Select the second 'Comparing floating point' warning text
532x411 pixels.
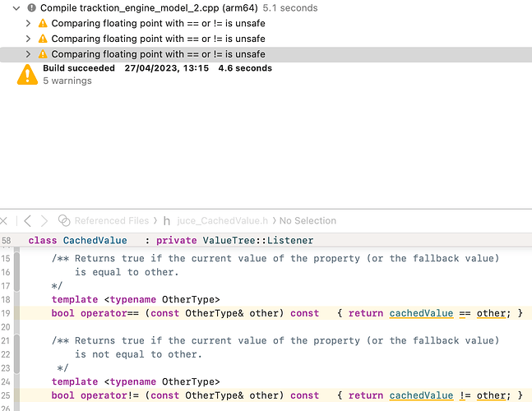(158, 39)
